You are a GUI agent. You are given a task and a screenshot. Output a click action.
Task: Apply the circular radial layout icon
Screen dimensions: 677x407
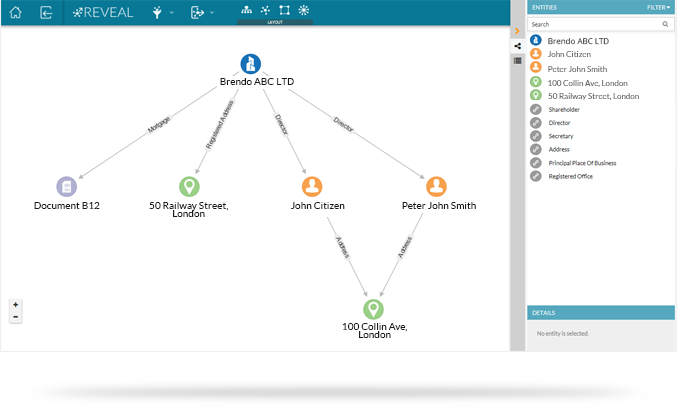coord(304,10)
